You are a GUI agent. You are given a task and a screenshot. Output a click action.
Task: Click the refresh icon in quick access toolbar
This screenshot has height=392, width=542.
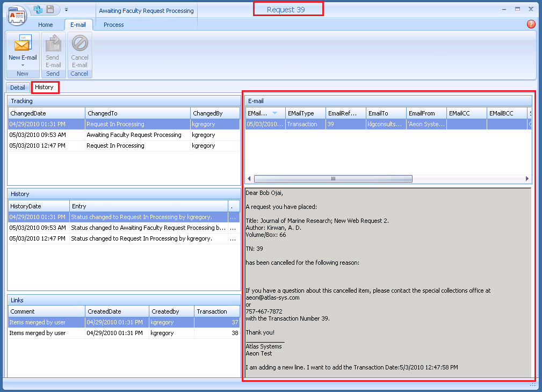tap(38, 10)
